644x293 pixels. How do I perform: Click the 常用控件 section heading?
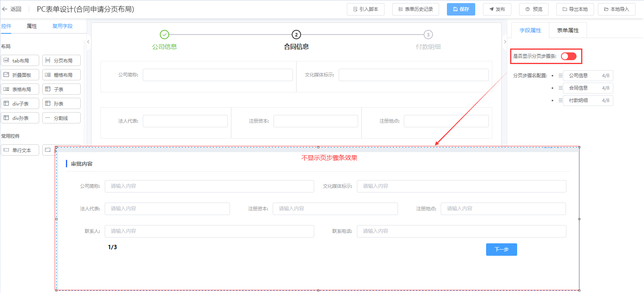(10, 136)
